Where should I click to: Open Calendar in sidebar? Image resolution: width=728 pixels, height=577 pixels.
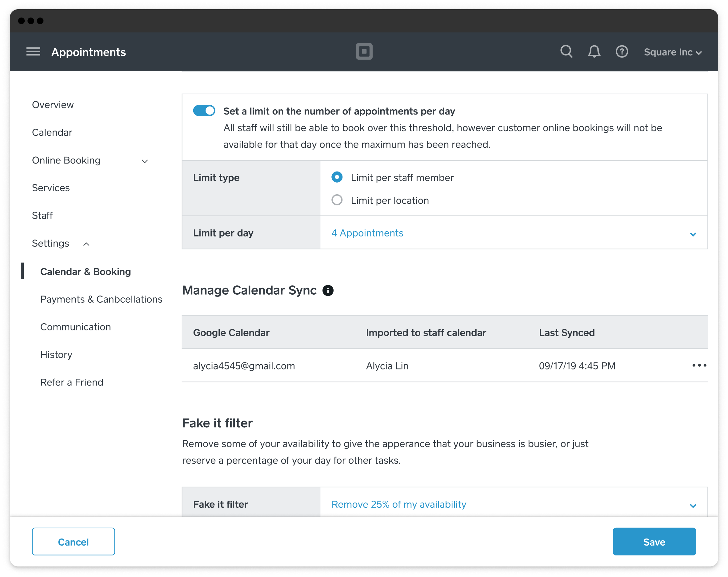(x=52, y=132)
